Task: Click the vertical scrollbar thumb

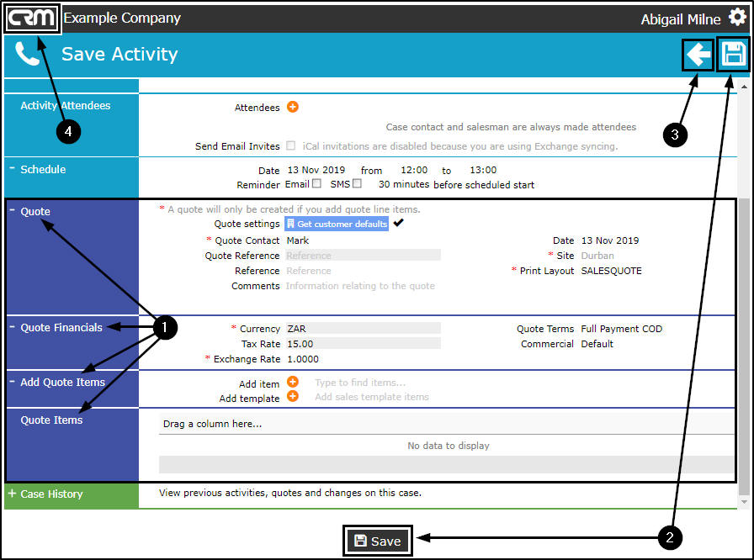Action: [744, 346]
